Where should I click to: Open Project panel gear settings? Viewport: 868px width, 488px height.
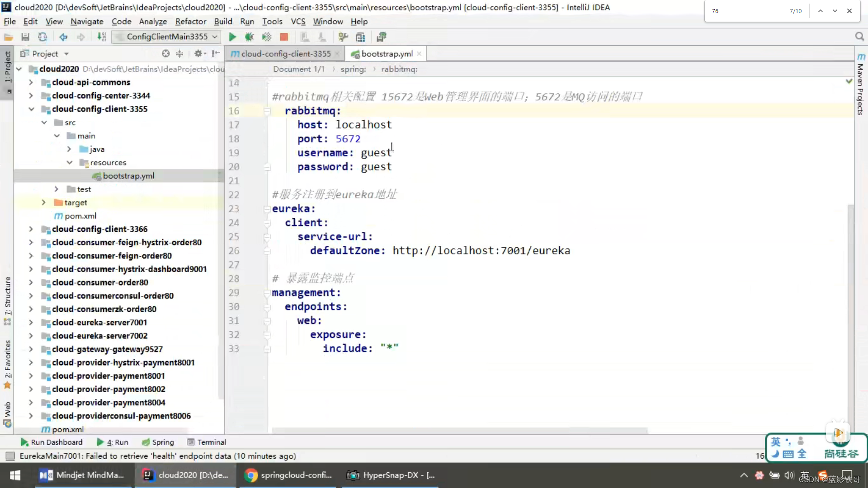pos(199,54)
